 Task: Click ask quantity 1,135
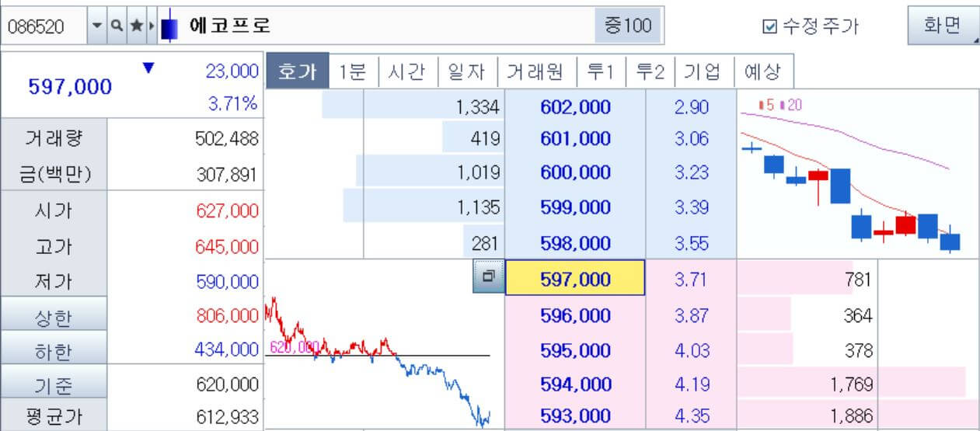477,207
